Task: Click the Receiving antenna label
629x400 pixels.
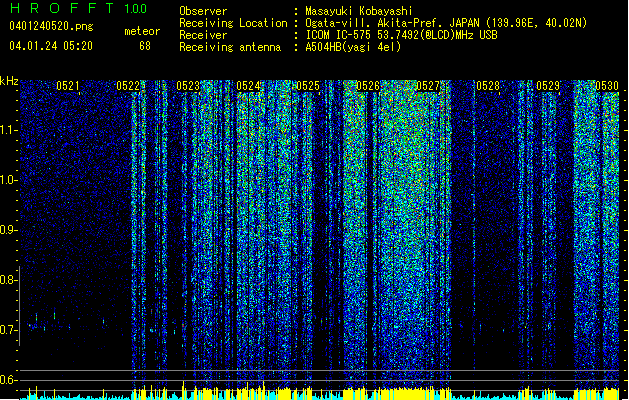Action: [x=230, y=47]
